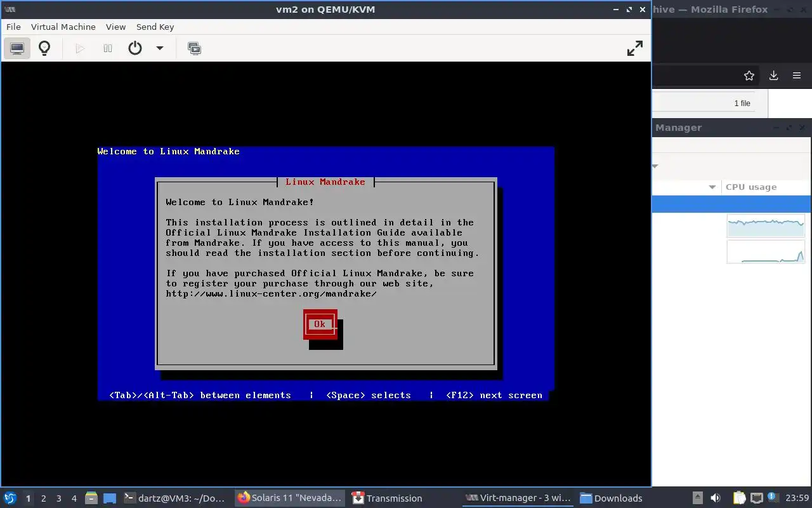Image resolution: width=812 pixels, height=508 pixels.
Task: Bookmark page with Firefox star icon
Action: [x=749, y=76]
